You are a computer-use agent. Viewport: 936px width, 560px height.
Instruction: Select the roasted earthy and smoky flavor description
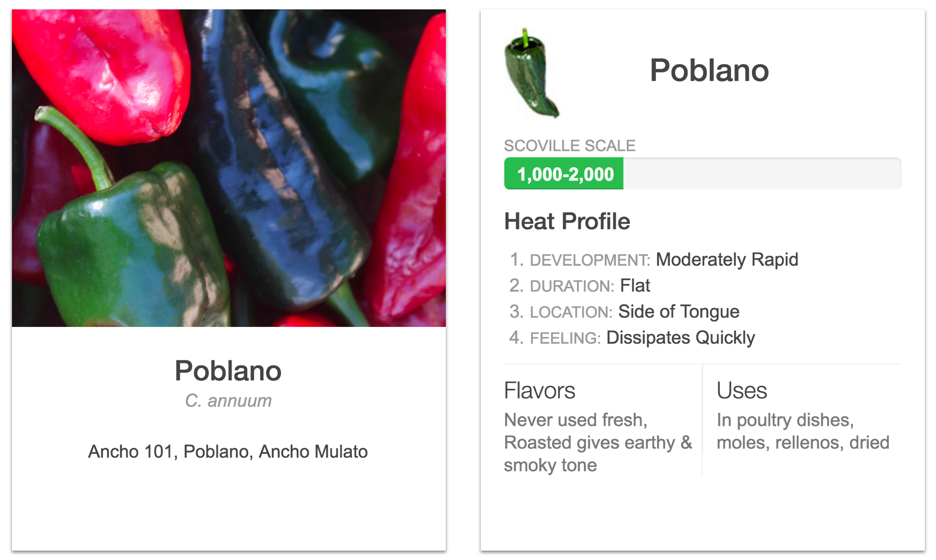[x=598, y=443]
